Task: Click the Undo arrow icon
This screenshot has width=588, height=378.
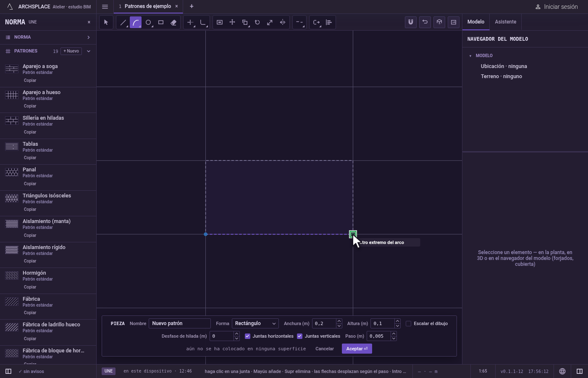Action: pos(425,22)
